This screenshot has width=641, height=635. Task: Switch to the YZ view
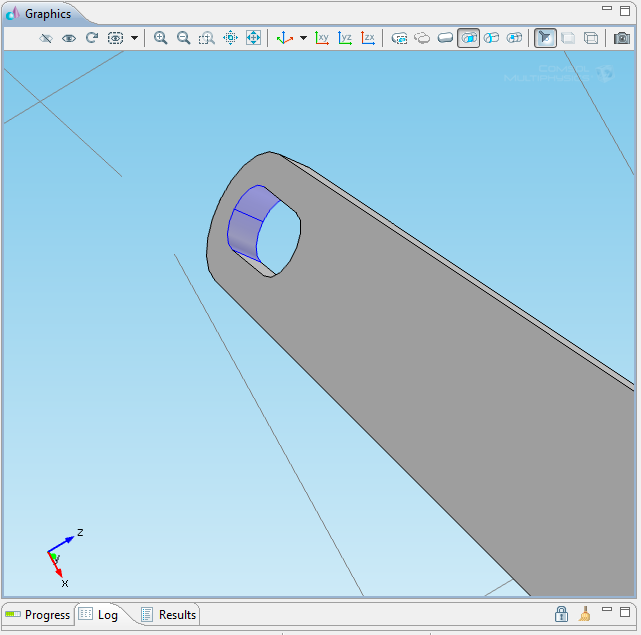345,38
